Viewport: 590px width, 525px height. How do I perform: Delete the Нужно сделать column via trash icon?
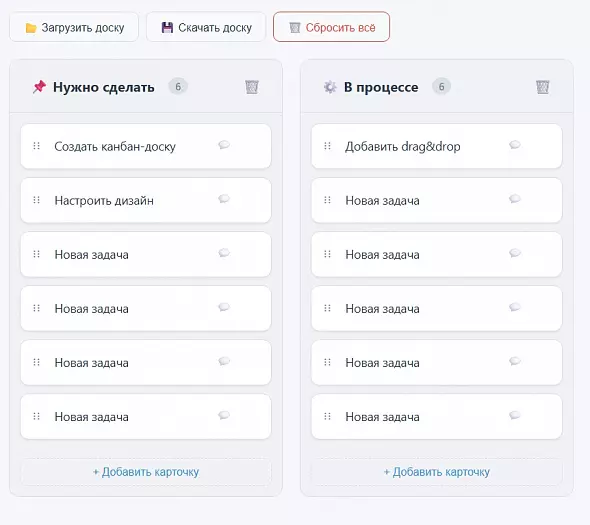tap(252, 87)
